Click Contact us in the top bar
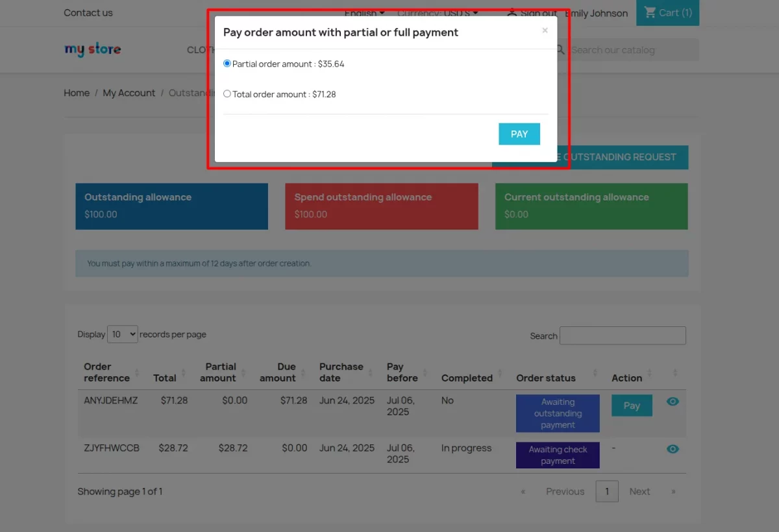Viewport: 779px width, 532px height. click(88, 12)
